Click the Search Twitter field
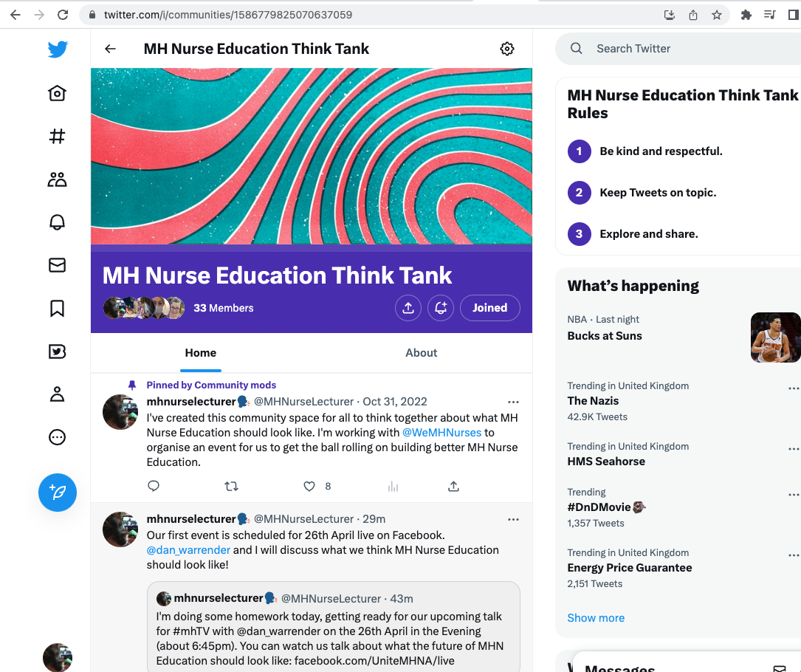This screenshot has width=801, height=672. tap(678, 49)
